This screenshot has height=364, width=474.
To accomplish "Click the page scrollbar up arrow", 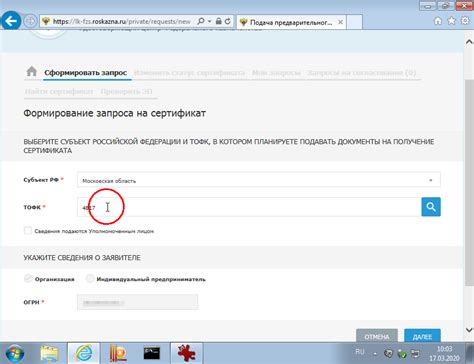I will pos(469,42).
